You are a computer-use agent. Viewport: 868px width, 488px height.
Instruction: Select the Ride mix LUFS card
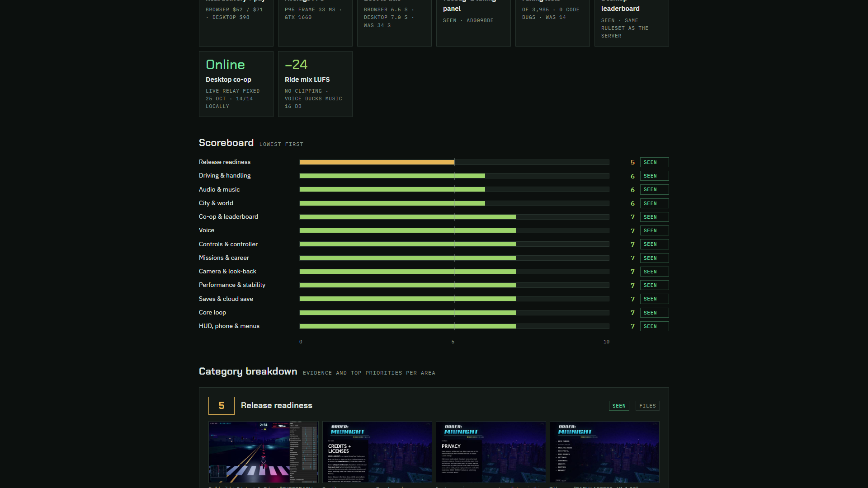(x=315, y=84)
